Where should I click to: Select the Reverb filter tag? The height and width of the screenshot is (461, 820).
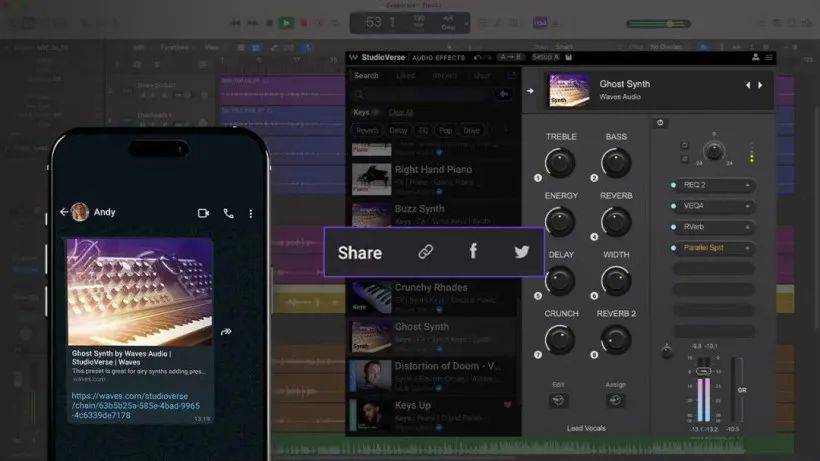[367, 131]
